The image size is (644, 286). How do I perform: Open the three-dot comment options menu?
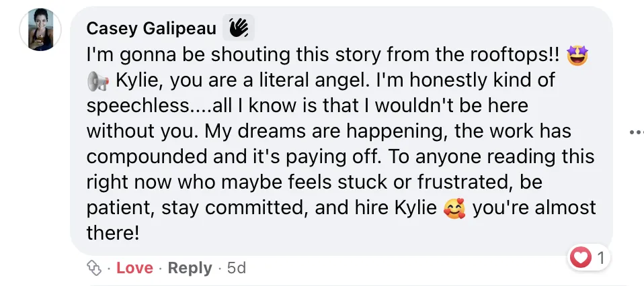tap(635, 132)
